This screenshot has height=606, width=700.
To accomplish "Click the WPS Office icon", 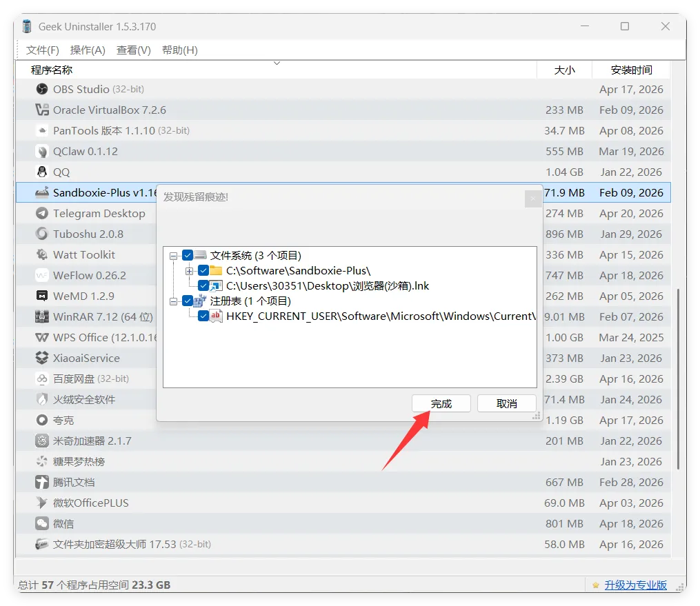I will coord(42,337).
